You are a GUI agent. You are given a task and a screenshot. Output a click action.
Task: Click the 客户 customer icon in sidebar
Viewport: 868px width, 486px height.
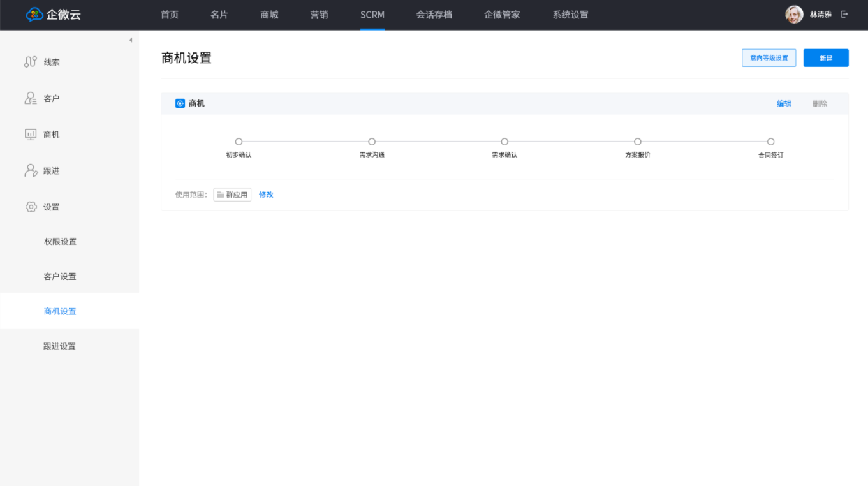[x=31, y=98]
